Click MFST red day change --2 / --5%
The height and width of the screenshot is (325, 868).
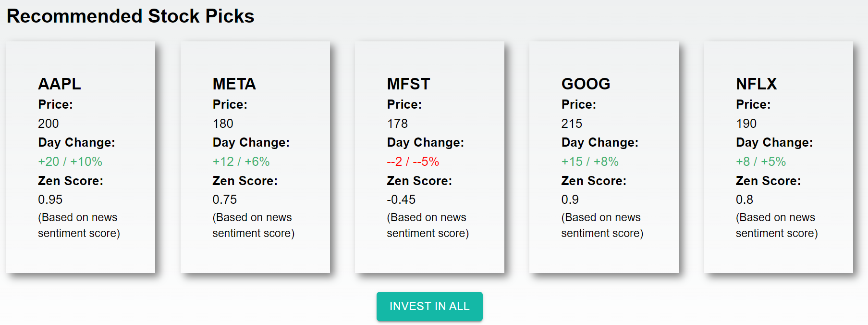point(413,162)
